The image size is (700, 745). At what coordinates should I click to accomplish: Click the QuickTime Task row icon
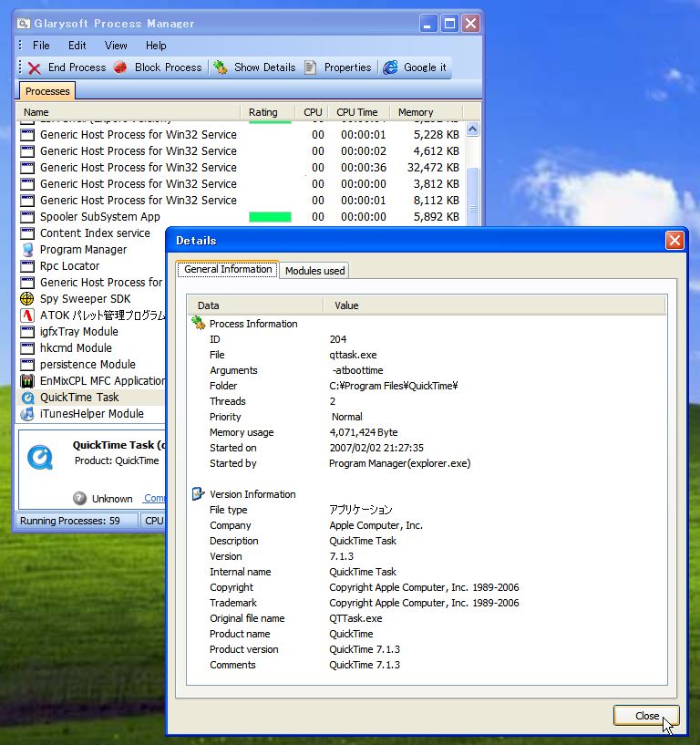click(27, 398)
